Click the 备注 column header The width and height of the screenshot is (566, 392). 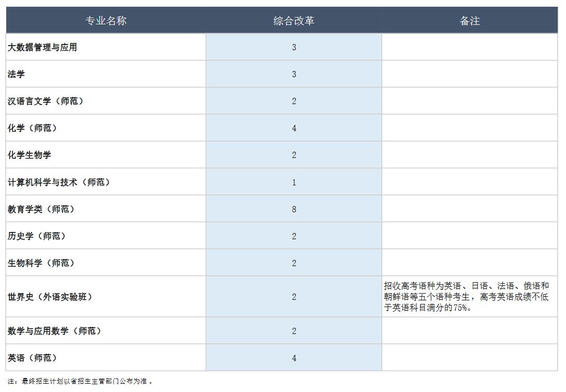click(x=470, y=21)
